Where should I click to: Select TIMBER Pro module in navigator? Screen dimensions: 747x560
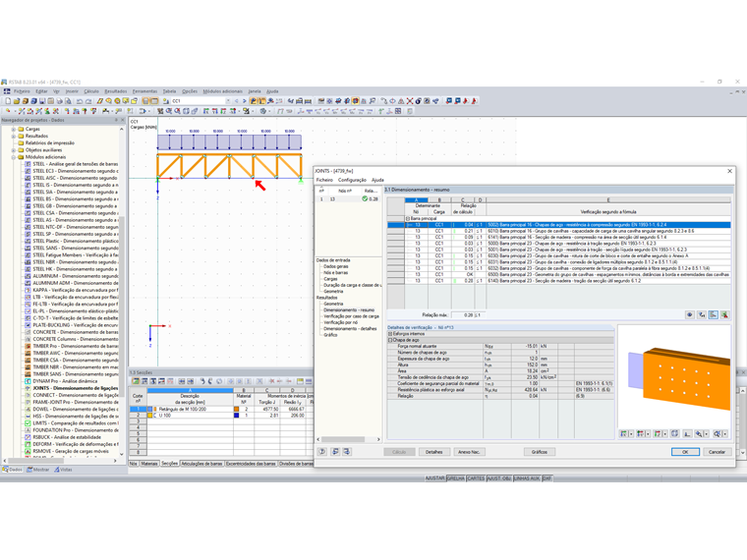coord(76,346)
